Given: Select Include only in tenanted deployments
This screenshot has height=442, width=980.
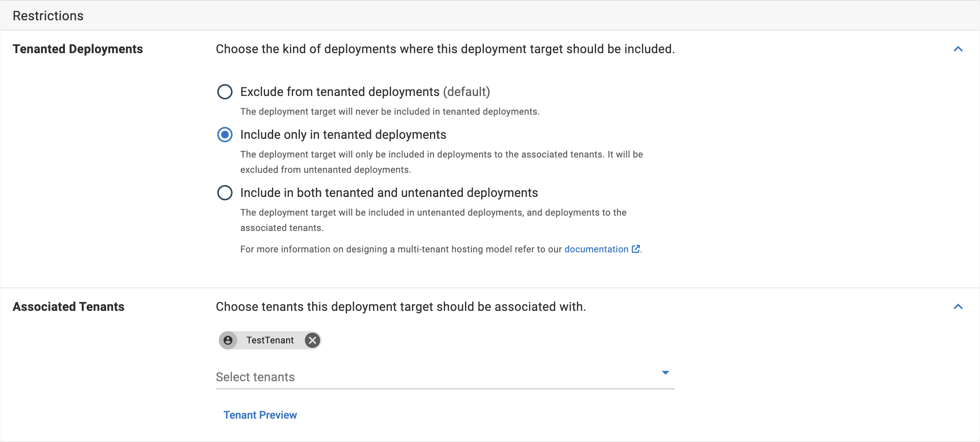Looking at the screenshot, I should [x=225, y=135].
